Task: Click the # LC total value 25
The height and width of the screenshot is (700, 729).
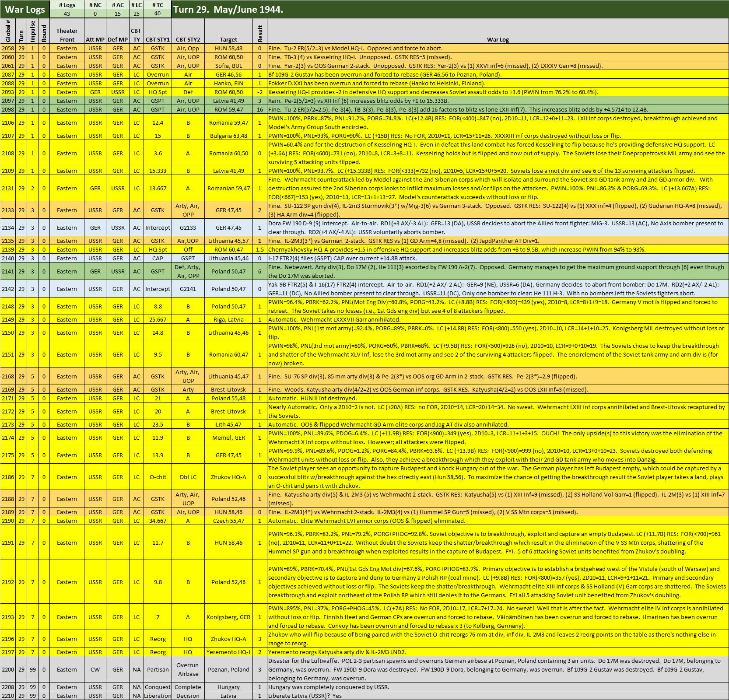Action: [137, 14]
